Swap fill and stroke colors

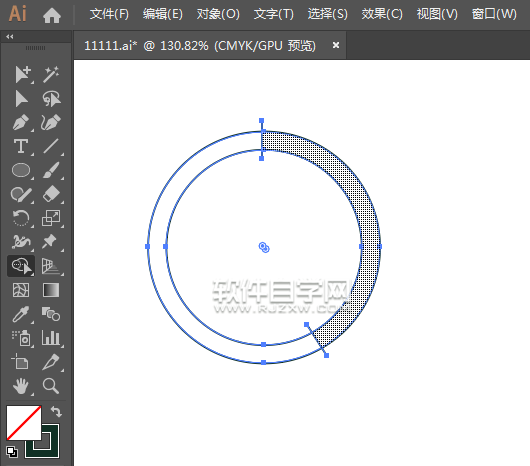(x=56, y=411)
